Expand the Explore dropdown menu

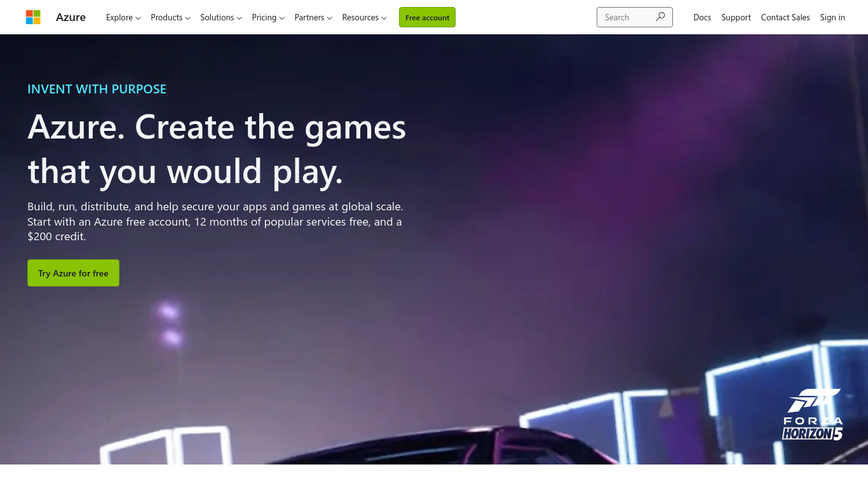pos(123,17)
